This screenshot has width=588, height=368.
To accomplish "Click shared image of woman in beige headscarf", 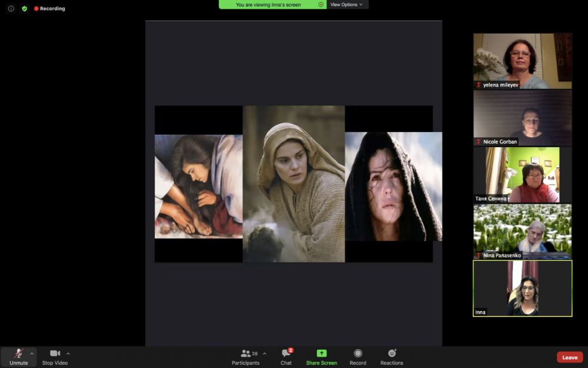I will (294, 184).
